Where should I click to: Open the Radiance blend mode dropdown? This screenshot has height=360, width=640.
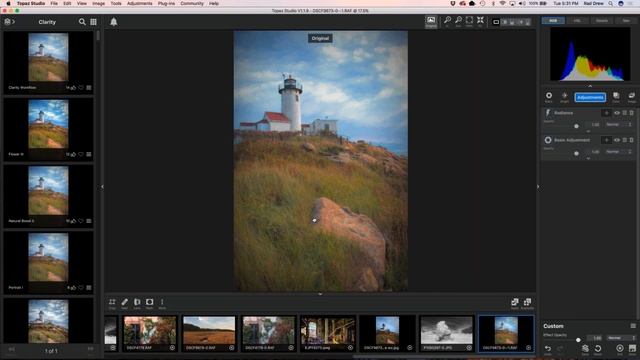619,124
